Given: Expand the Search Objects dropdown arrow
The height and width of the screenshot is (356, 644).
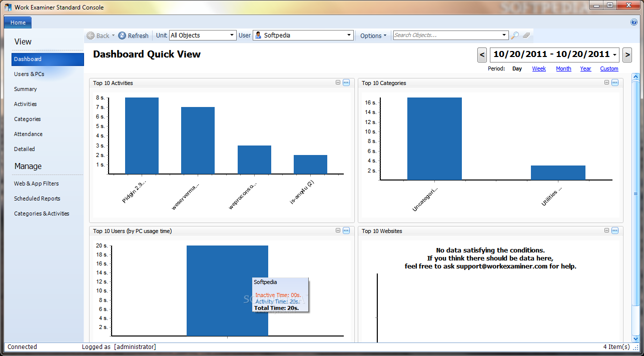Looking at the screenshot, I should point(505,35).
